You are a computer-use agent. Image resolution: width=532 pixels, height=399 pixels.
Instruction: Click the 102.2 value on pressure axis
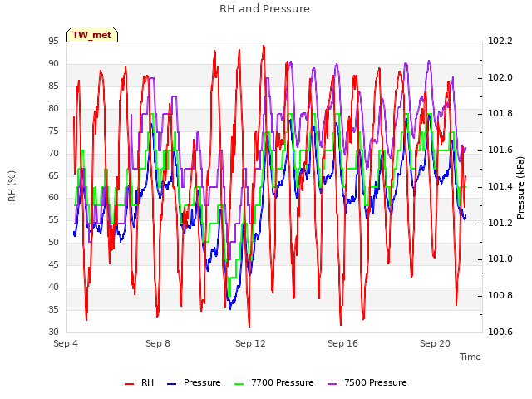500,41
